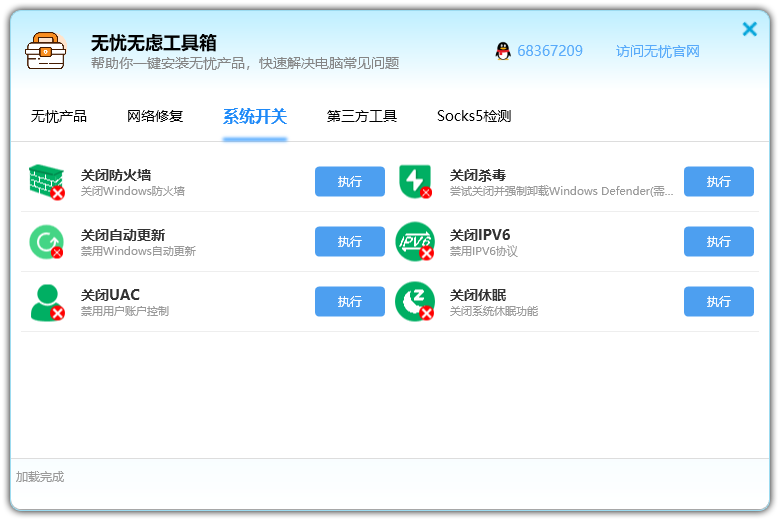Click the 关闭系统休眠功能 description
The image size is (780, 520).
coord(494,312)
